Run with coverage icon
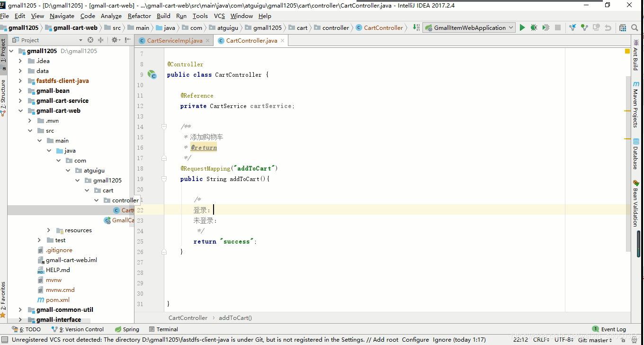This screenshot has width=644, height=345. [x=546, y=27]
